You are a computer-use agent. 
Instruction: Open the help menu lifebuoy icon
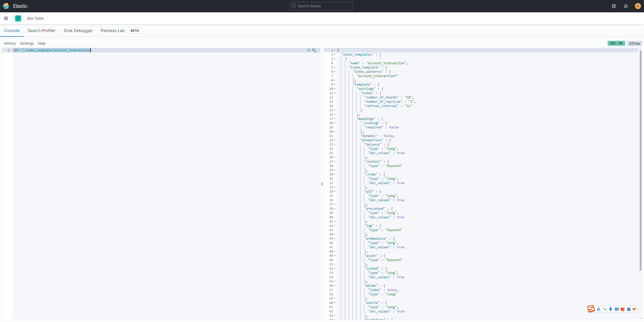coord(614,6)
